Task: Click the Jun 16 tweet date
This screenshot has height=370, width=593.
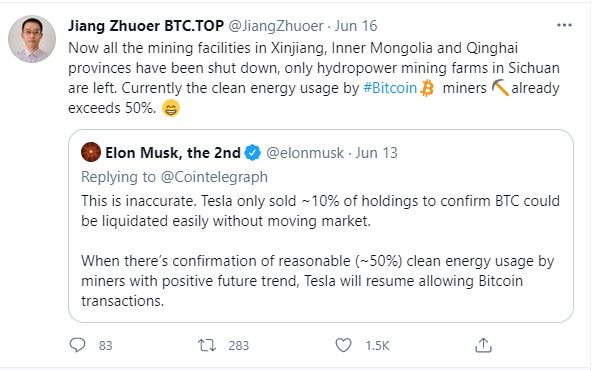Action: [x=356, y=26]
